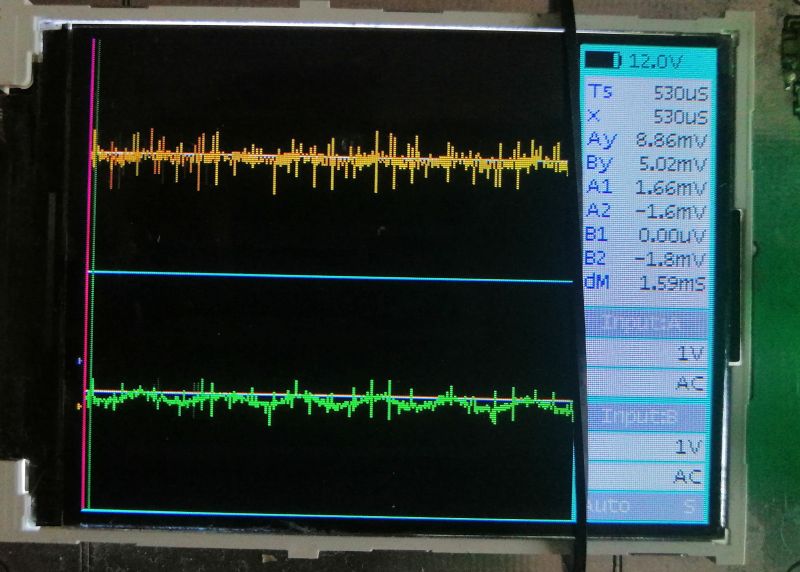Open the Input:B channel header
This screenshot has width=800, height=572.
tap(647, 416)
